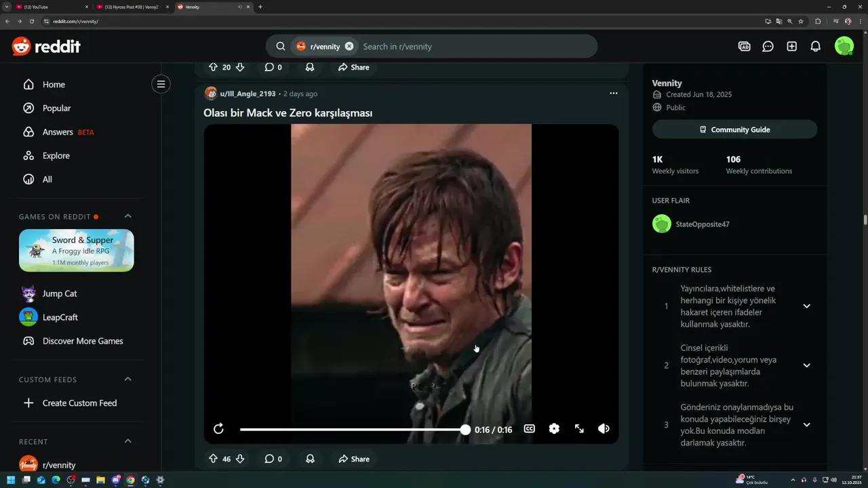Upvote the Mack ve Zero post

213,459
